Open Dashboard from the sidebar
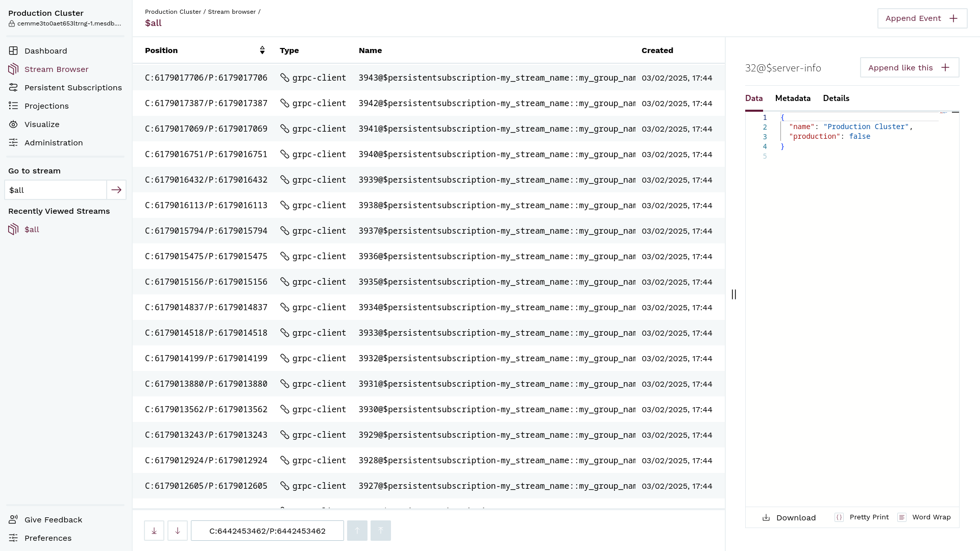The width and height of the screenshot is (980, 551). [x=46, y=51]
